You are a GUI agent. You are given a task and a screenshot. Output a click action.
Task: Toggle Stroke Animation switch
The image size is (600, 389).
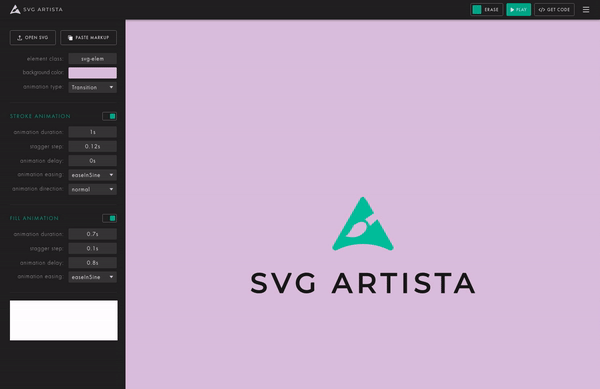coord(109,116)
